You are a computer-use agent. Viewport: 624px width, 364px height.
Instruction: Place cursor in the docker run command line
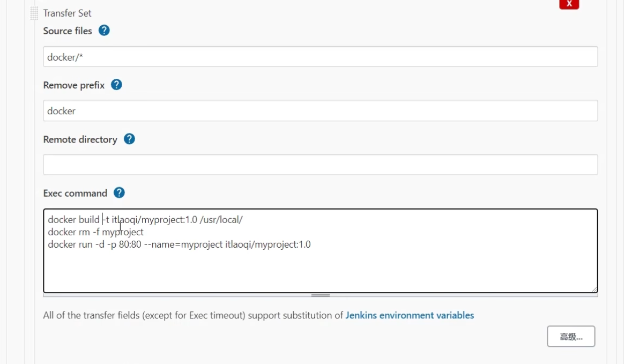(x=179, y=244)
